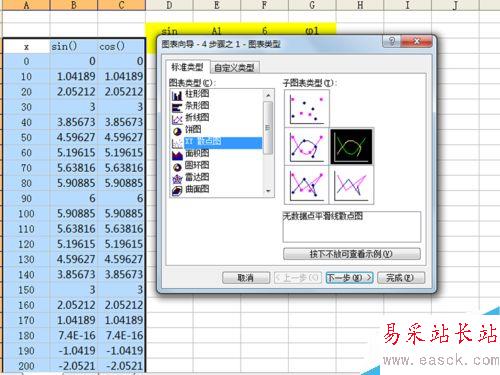Choose smooth-line scatter subtype with data markers
This screenshot has width=500, height=375.
click(x=307, y=147)
